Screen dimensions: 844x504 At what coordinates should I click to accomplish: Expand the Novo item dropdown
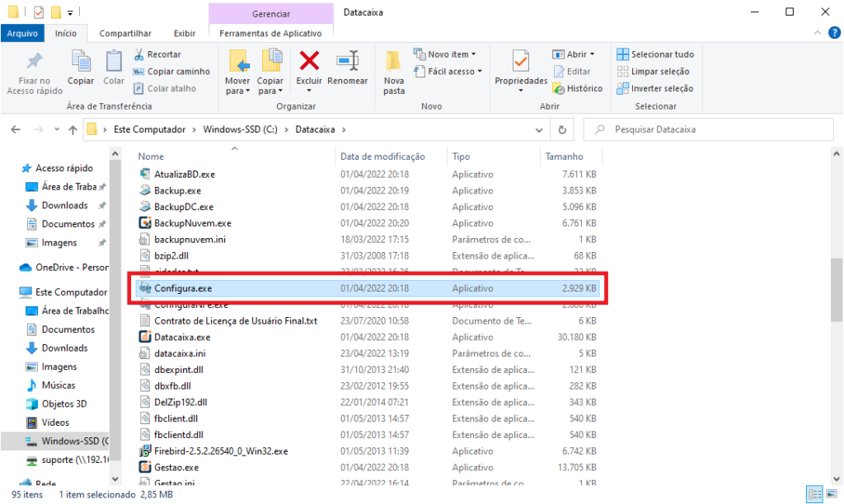pos(445,54)
